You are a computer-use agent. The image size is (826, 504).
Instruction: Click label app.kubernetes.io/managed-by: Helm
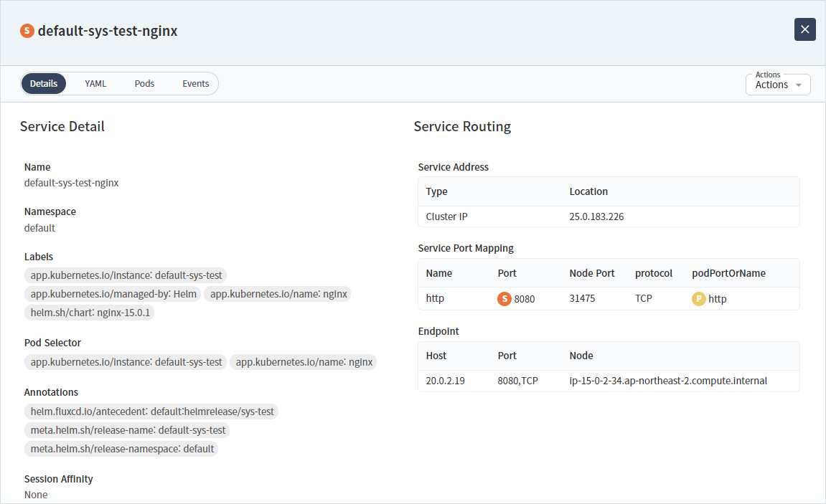[113, 294]
